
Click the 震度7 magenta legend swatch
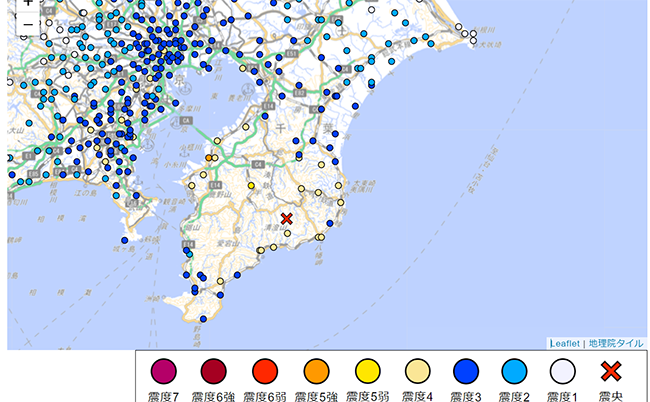(162, 372)
